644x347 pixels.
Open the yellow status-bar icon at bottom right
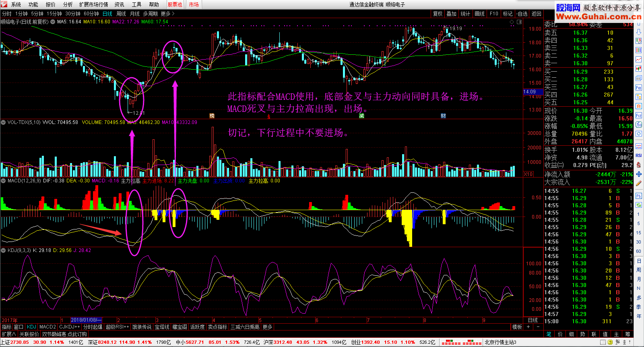[610, 342]
